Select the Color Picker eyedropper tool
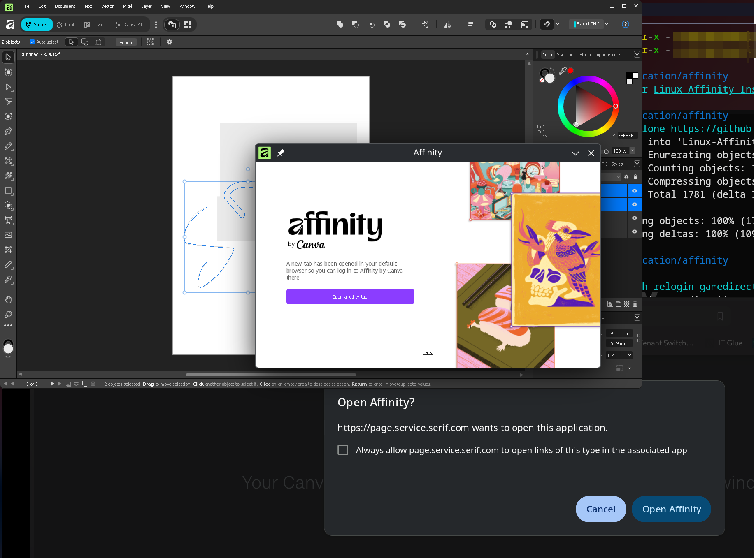Screen dimensions: 756x558 point(8,280)
